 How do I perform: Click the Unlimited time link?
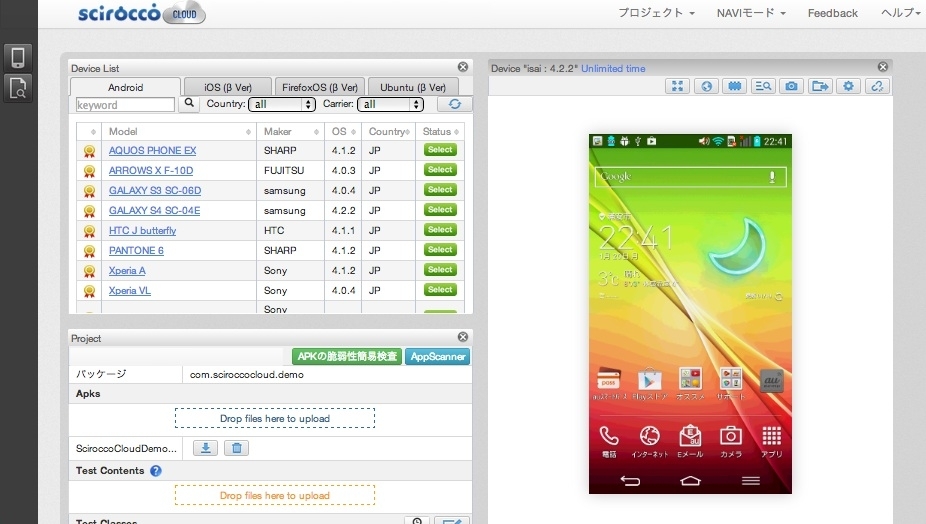[x=613, y=69]
